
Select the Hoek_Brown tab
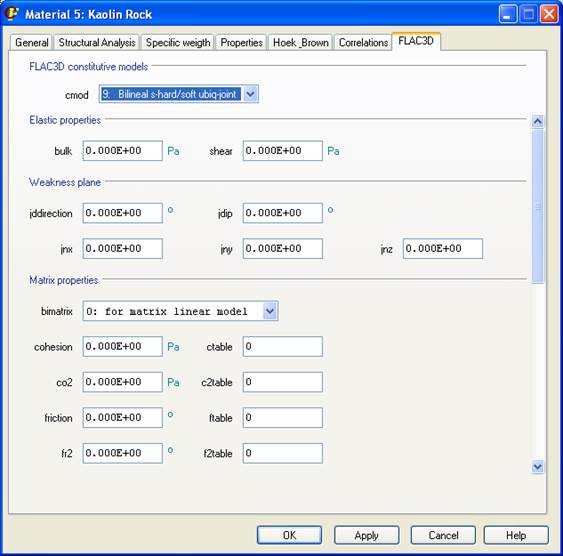(301, 42)
